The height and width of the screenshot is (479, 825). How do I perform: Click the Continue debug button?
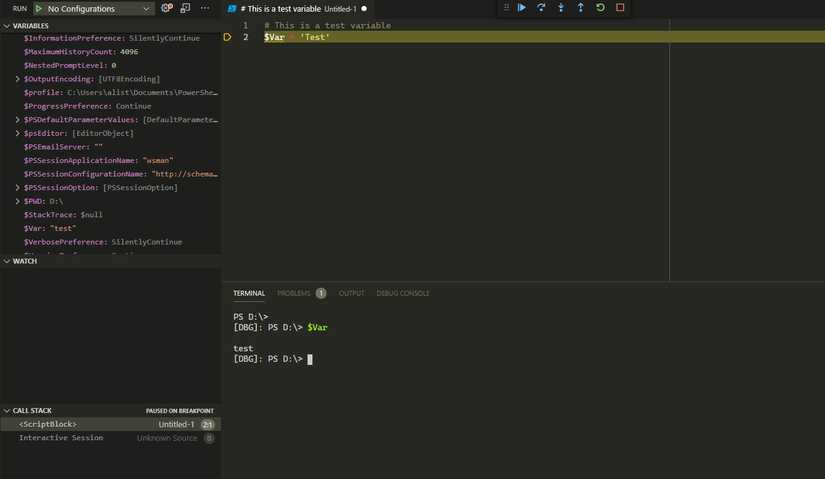[x=522, y=8]
